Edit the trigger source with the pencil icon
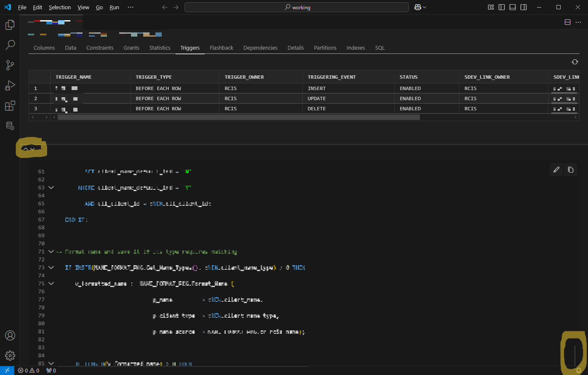 (556, 169)
